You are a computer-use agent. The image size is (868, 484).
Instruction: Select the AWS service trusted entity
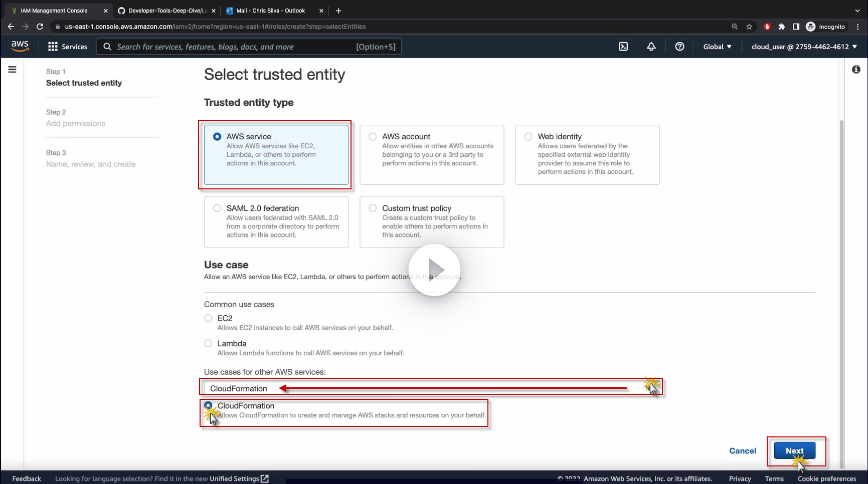[x=276, y=155]
